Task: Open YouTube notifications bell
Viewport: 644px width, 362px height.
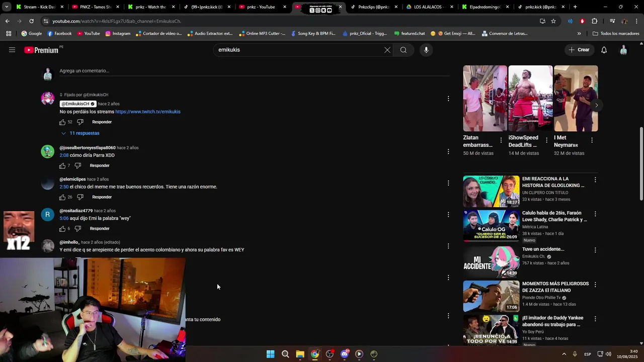Action: tap(604, 50)
